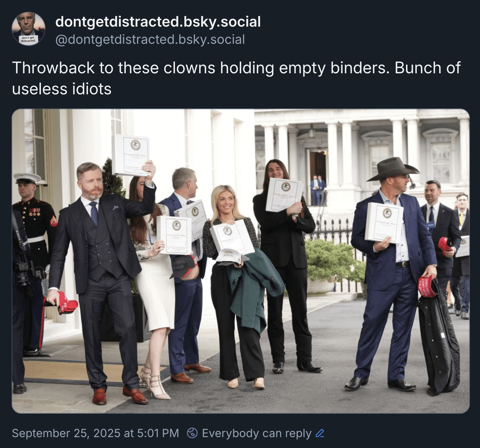The height and width of the screenshot is (448, 480).
Task: Click the "useless idiots" text line
Action: click(62, 89)
